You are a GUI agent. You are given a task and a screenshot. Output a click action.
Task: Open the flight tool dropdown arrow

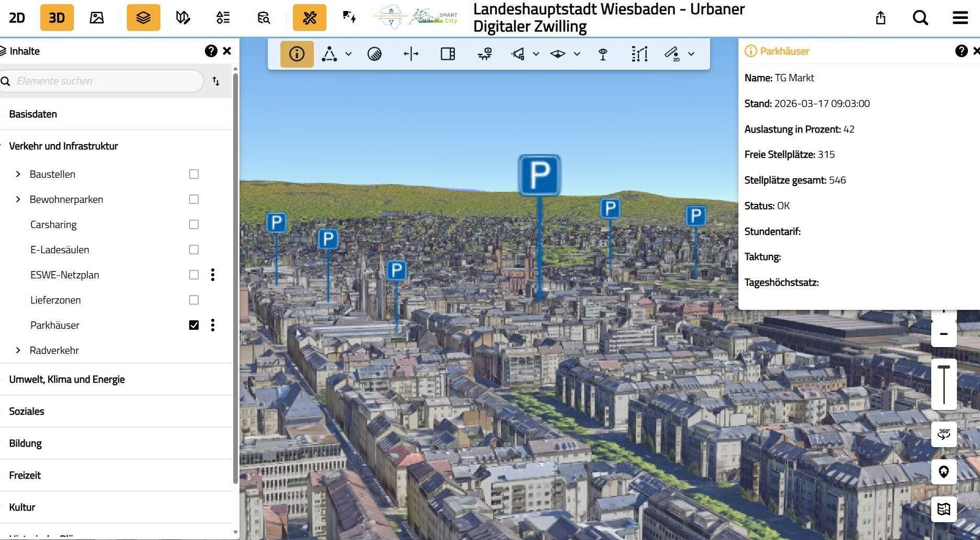(536, 53)
